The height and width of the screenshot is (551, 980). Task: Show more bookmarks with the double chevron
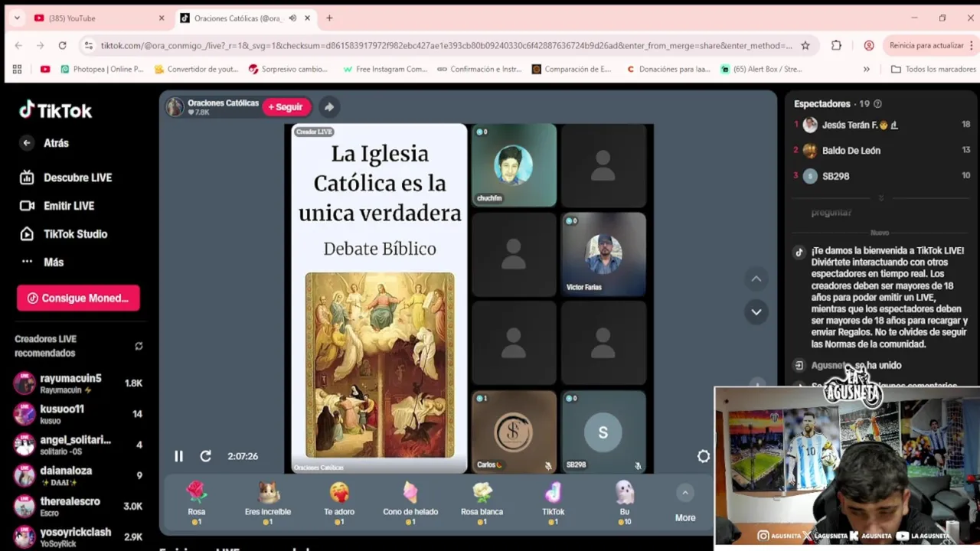(866, 69)
